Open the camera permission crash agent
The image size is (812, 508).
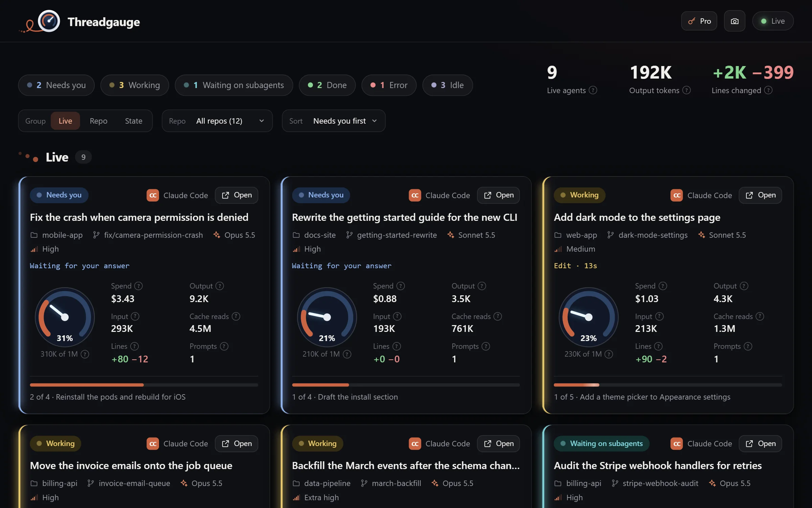pyautogui.click(x=236, y=195)
